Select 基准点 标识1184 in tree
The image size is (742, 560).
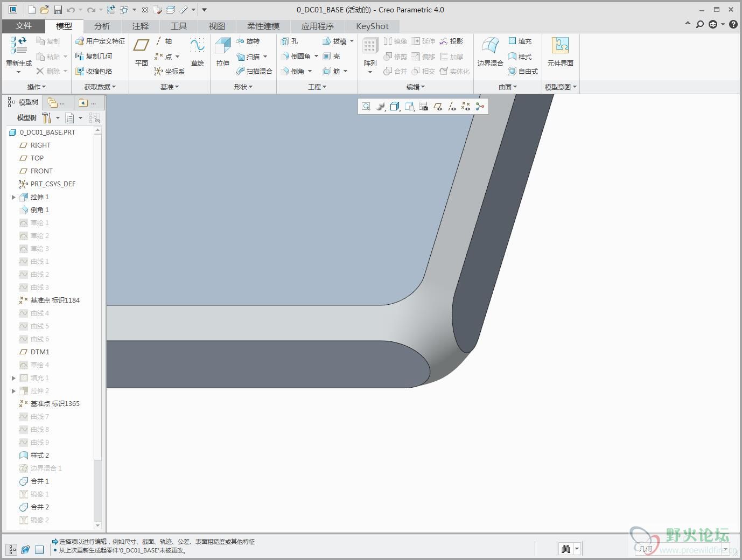[x=50, y=300]
